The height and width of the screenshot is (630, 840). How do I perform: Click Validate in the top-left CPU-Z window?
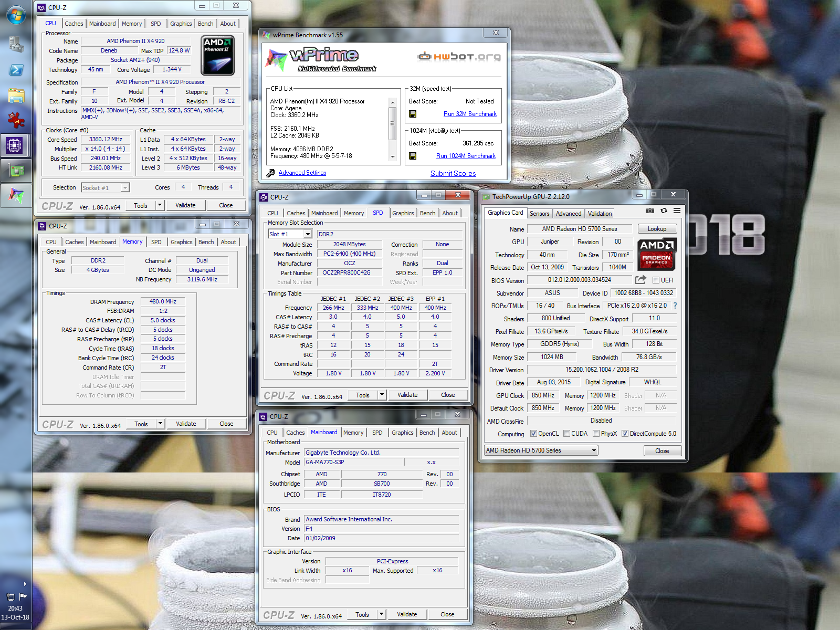(185, 205)
